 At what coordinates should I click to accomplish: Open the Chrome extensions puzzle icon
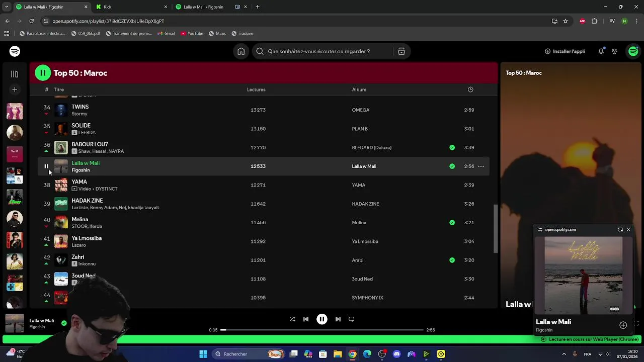click(x=595, y=21)
